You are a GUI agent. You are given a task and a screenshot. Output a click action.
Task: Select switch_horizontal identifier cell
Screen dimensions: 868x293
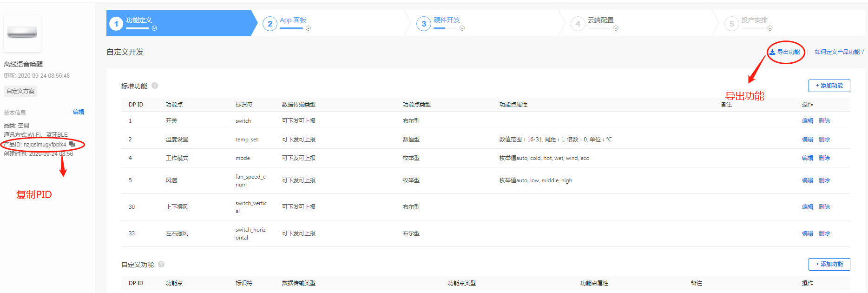point(250,233)
